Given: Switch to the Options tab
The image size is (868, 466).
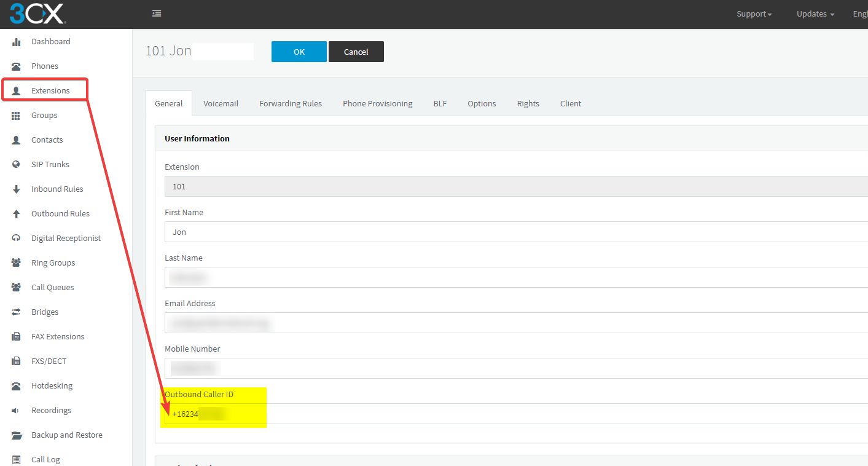Looking at the screenshot, I should pyautogui.click(x=482, y=103).
